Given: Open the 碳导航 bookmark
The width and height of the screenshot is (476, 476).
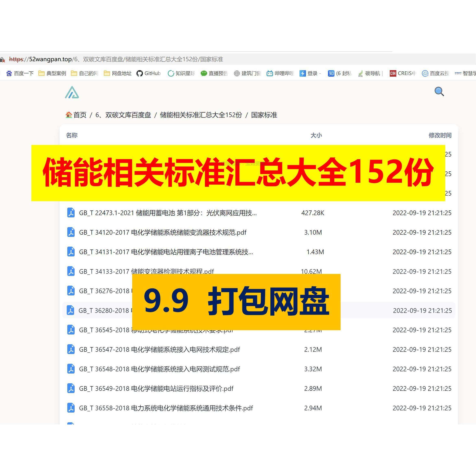Looking at the screenshot, I should pos(370,73).
